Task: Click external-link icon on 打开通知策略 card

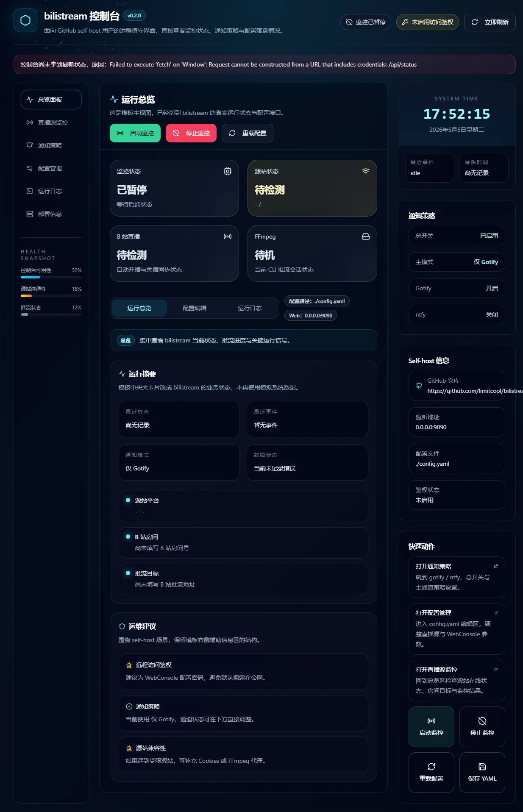Action: [x=496, y=566]
